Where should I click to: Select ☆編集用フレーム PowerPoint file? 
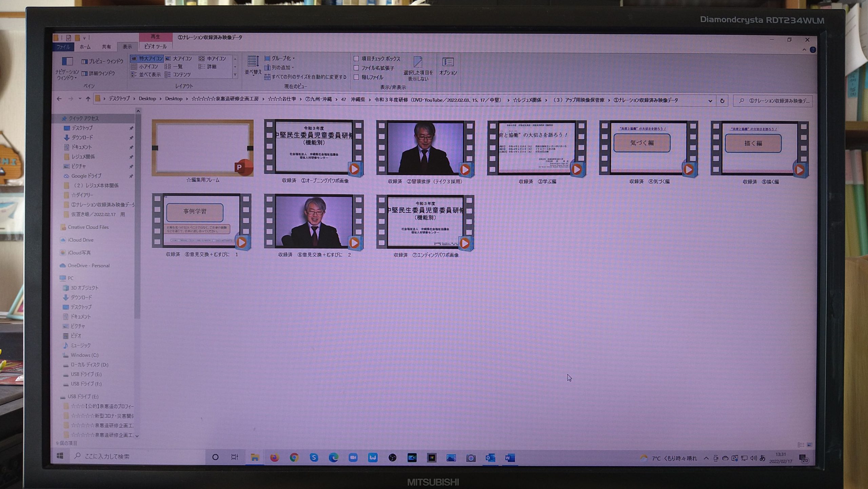click(x=203, y=151)
